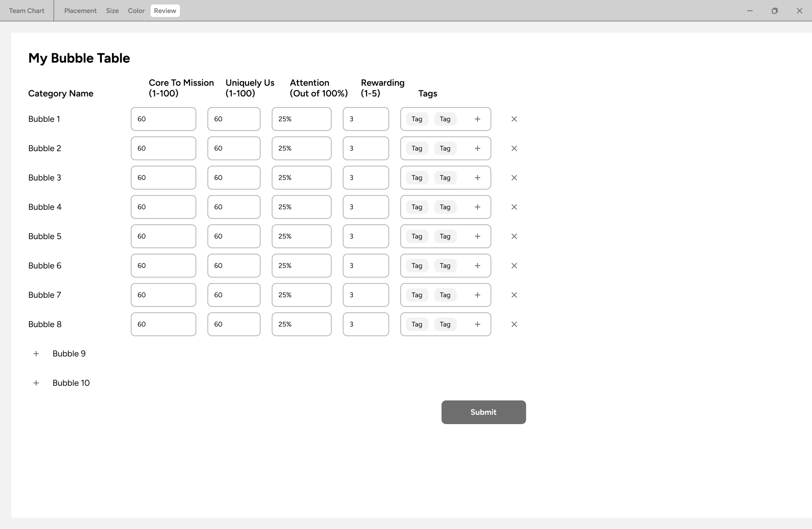Edit Bubble 1 Core To Mission field
Screen dimensions: 812x529
[164, 119]
